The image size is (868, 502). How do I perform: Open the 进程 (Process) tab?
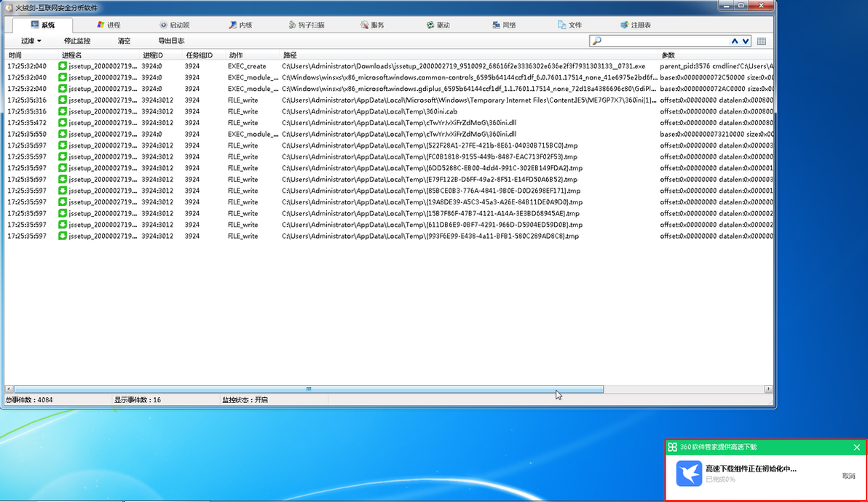108,25
